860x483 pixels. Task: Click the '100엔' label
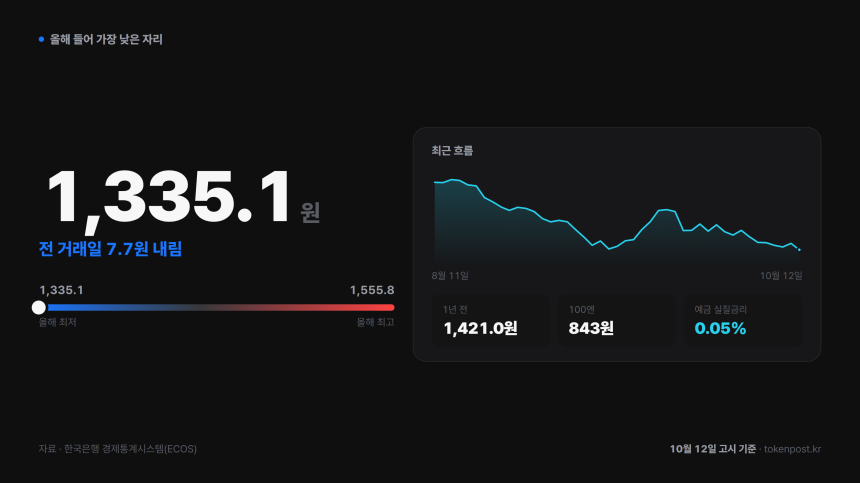[582, 310]
